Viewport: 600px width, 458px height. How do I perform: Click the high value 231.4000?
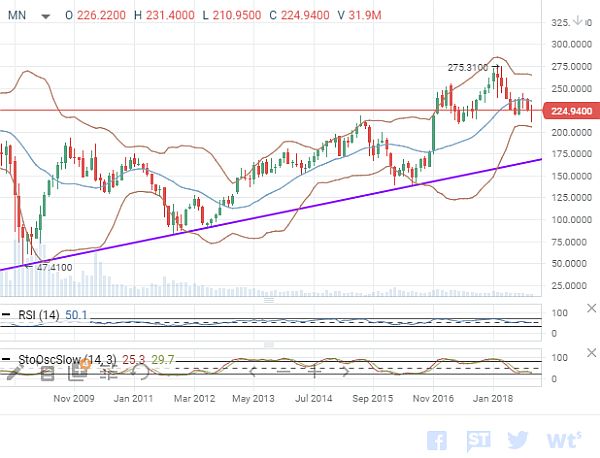[x=170, y=15]
